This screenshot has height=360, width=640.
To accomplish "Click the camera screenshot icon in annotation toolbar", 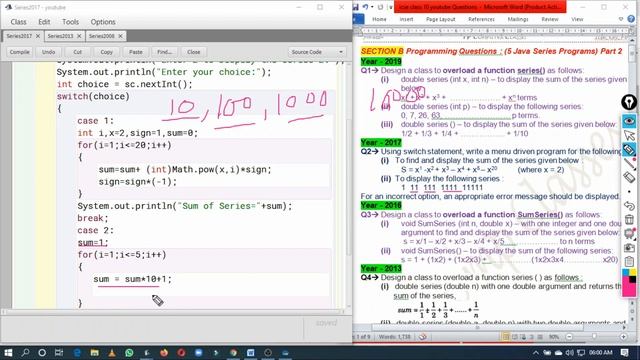I will (629, 248).
